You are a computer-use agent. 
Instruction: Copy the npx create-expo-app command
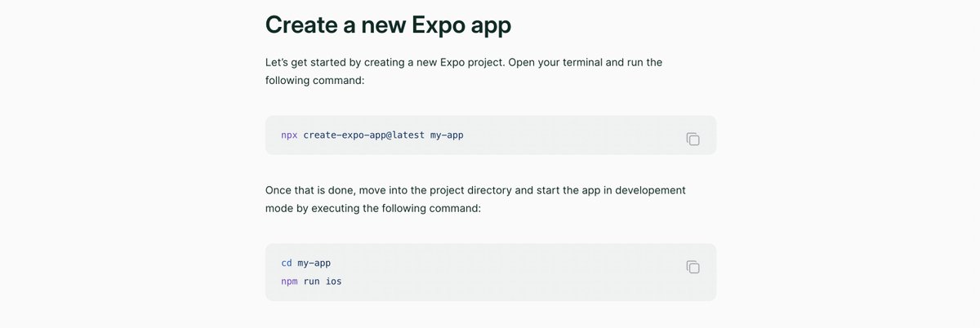[x=693, y=139]
